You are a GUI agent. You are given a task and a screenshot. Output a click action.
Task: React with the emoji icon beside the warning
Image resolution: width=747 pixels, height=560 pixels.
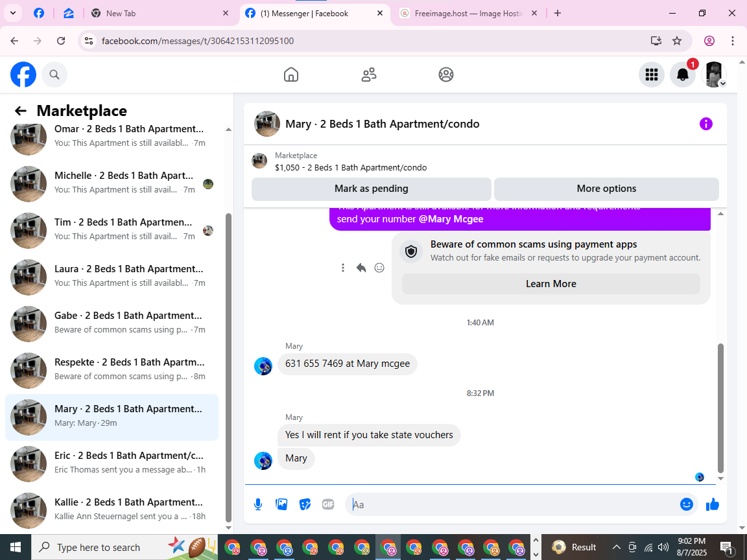click(x=379, y=268)
